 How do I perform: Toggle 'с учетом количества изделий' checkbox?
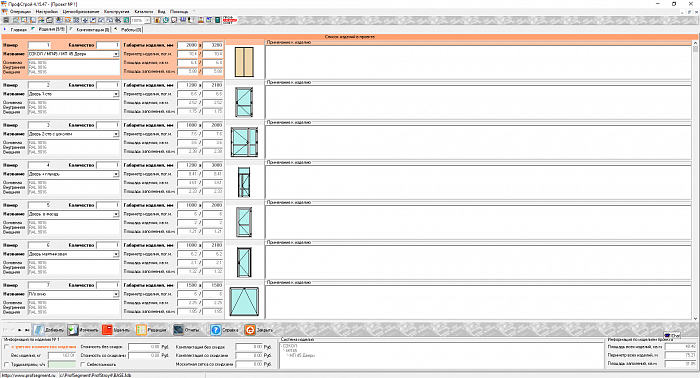tap(6, 346)
